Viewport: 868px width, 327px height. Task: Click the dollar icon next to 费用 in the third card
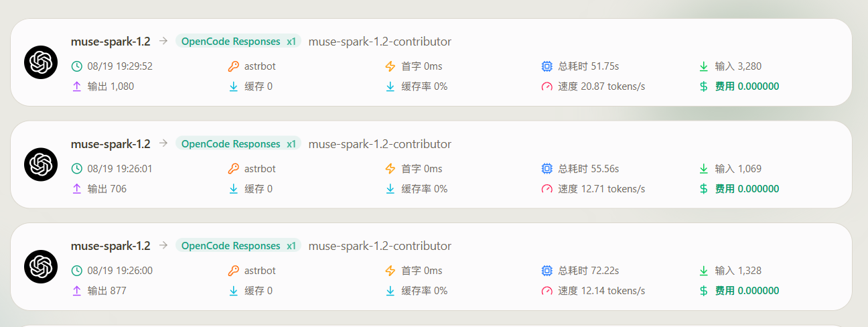pyautogui.click(x=704, y=291)
